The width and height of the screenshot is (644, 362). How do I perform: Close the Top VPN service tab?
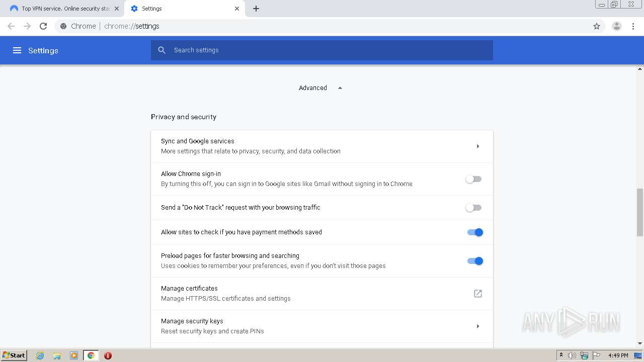(x=117, y=9)
